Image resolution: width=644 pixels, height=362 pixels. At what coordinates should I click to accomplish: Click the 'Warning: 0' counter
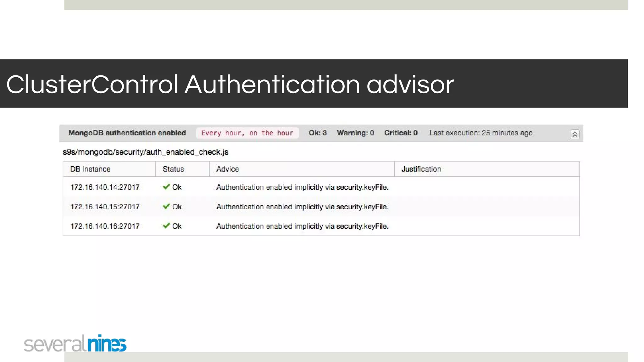pos(355,133)
